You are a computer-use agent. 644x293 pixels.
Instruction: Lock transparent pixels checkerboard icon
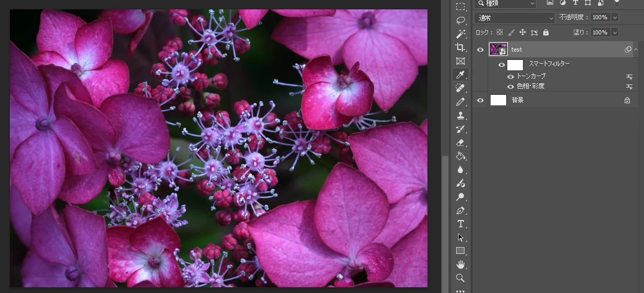(x=499, y=32)
